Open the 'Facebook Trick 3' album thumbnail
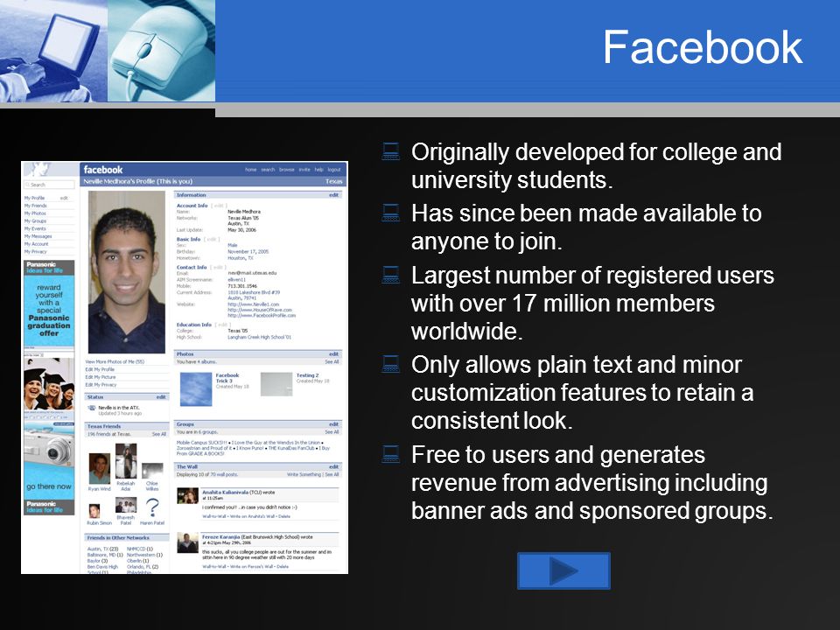Image resolution: width=840 pixels, height=630 pixels. (196, 388)
